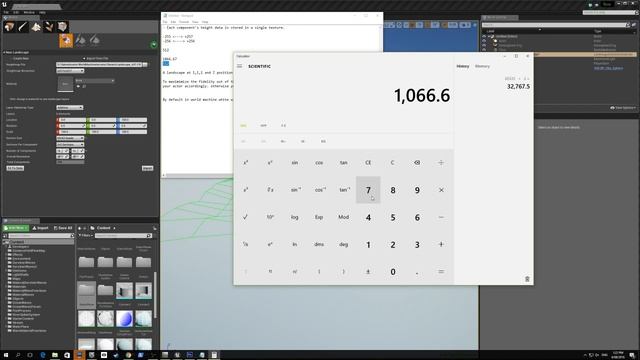Click the calculator minus key
Viewport: 640px width, 360px height.
click(x=441, y=217)
